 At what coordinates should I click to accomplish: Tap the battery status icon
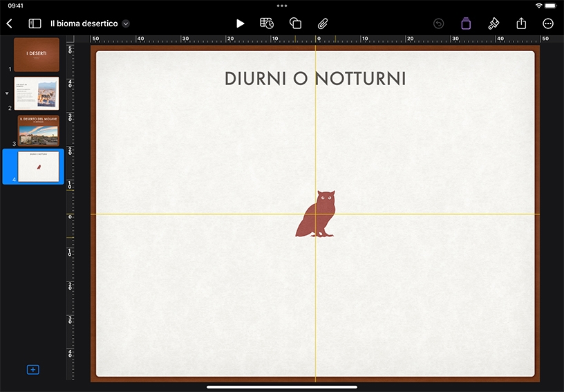tap(551, 6)
